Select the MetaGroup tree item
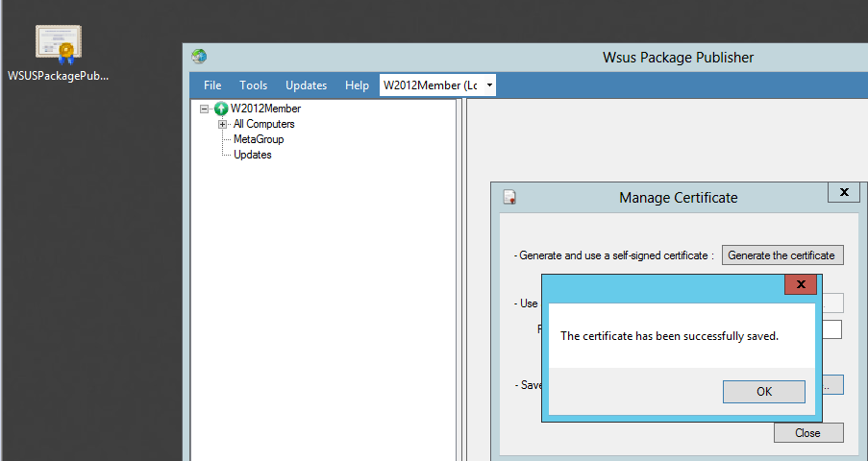Viewport: 868px width, 461px height. point(259,139)
